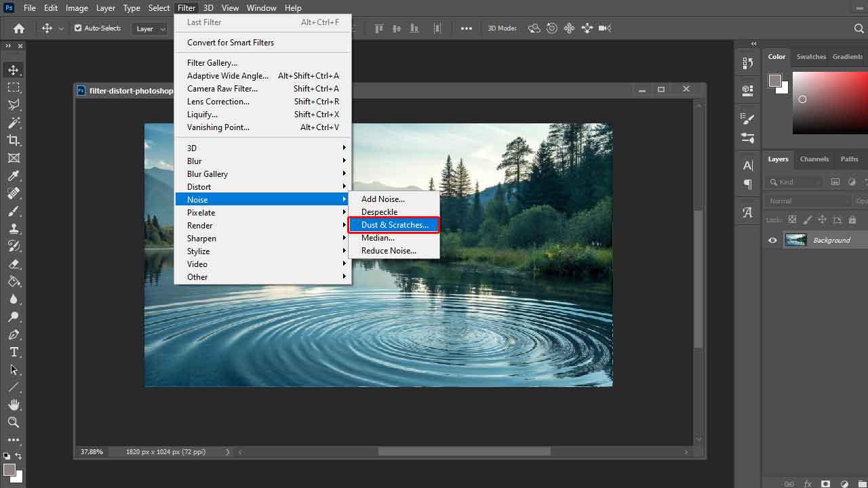Click the search magnifier in options bar
This screenshot has height=488, width=868.
coord(859,28)
